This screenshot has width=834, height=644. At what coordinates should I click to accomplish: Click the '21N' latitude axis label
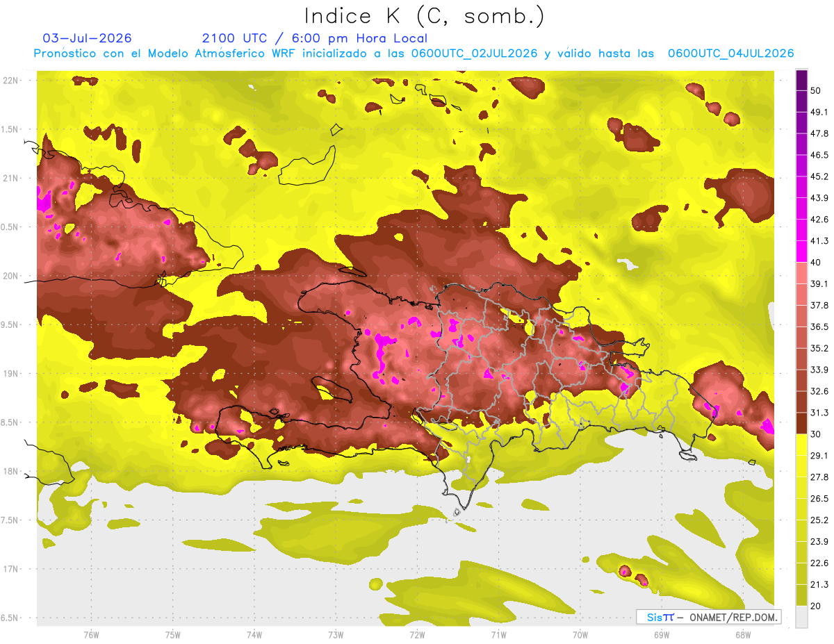[x=10, y=179]
